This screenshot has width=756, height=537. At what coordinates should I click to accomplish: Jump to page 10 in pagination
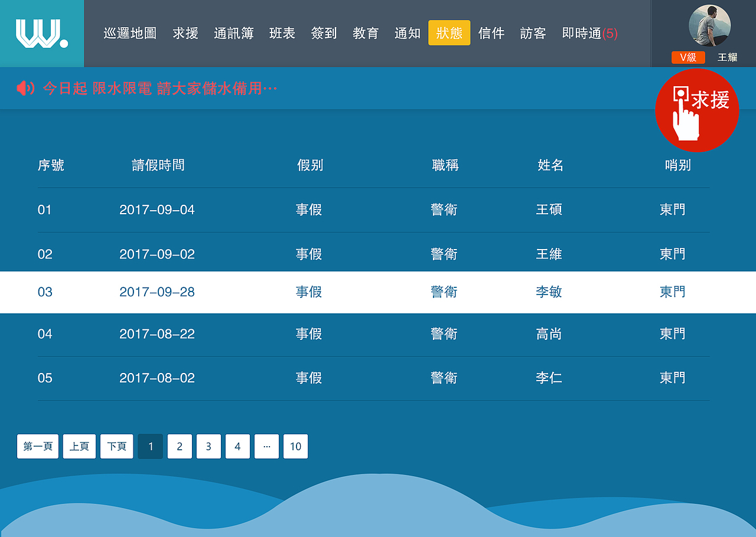click(x=295, y=447)
